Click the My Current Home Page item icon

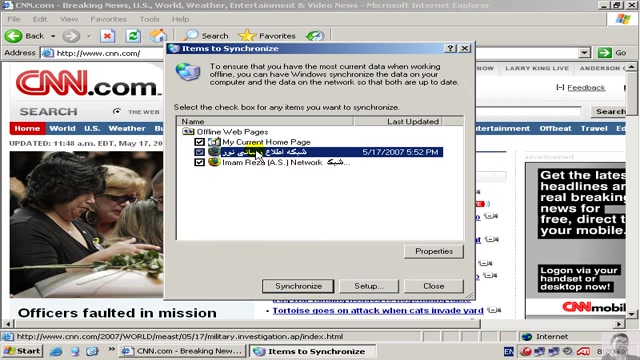click(x=214, y=142)
